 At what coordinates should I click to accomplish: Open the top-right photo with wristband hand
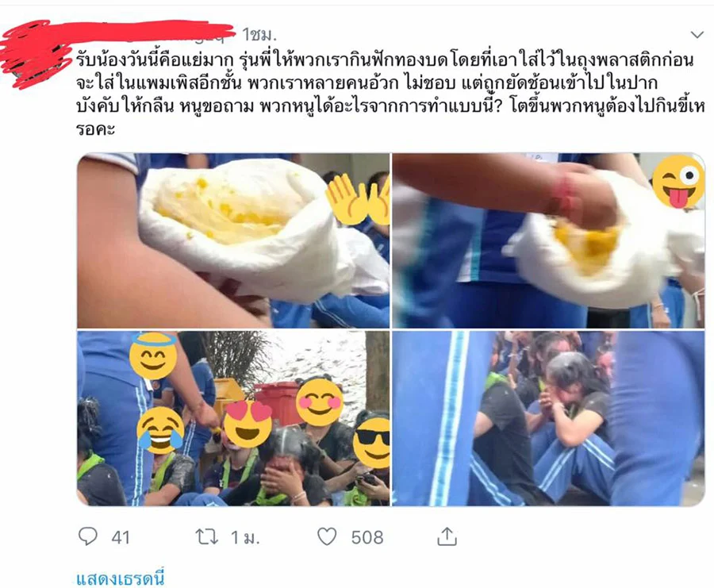[549, 240]
